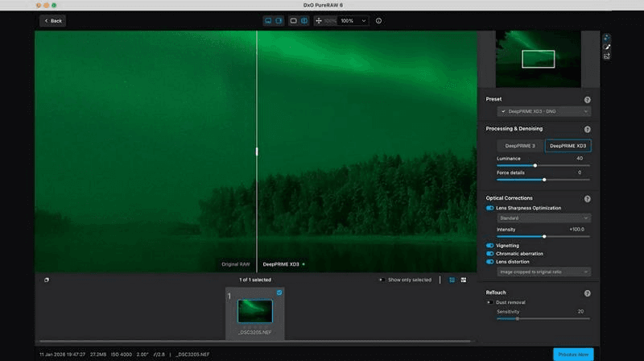Open help for Preset section
The width and height of the screenshot is (644, 361).
point(588,100)
